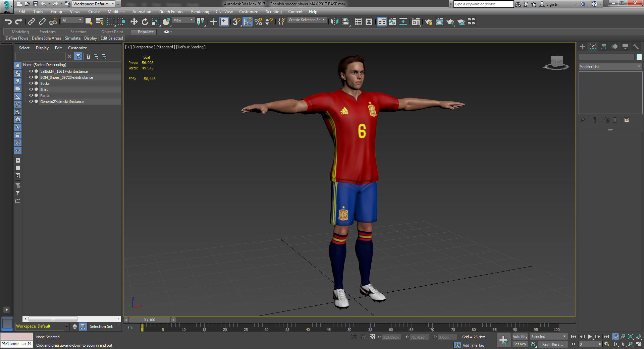Screen dimensions: 644x349
Task: Toggle visibility of Genesis2Male-skinInstance
Action: (31, 102)
